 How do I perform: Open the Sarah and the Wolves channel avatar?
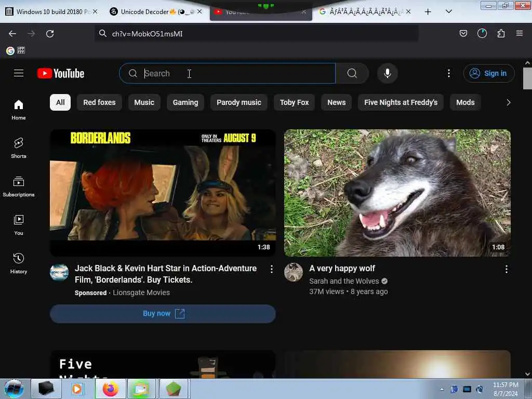pos(294,272)
